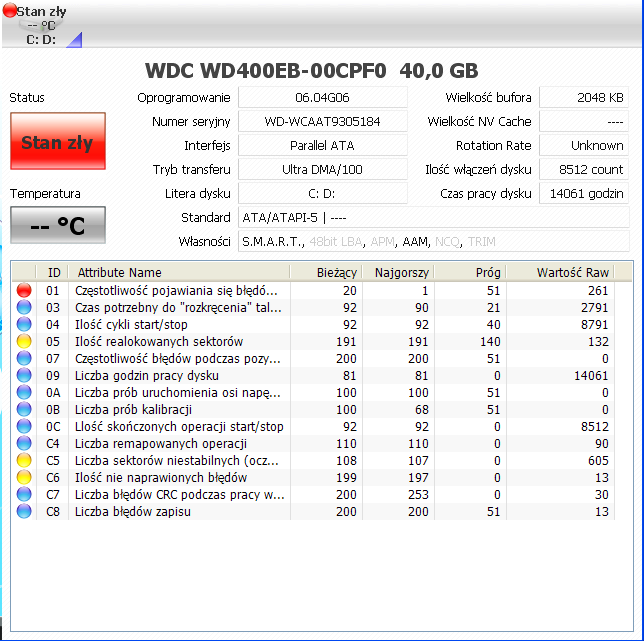Click the firmware field 06.04G06
644x641 pixels.
click(323, 98)
